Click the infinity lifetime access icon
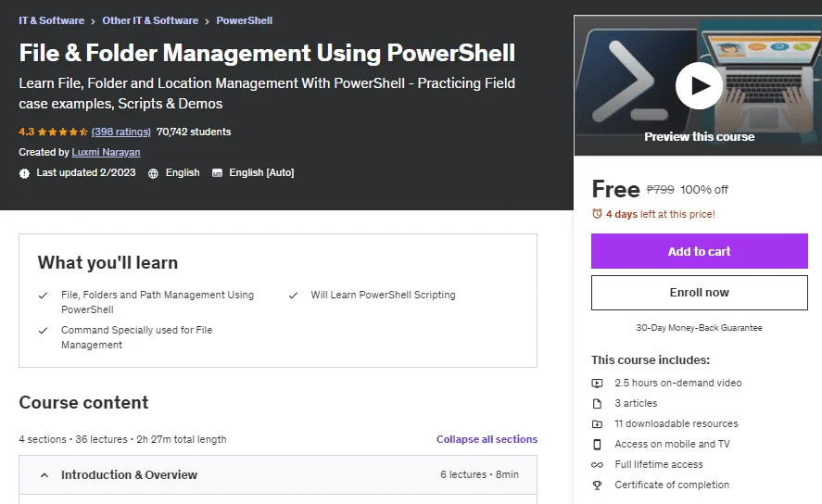 coord(597,465)
